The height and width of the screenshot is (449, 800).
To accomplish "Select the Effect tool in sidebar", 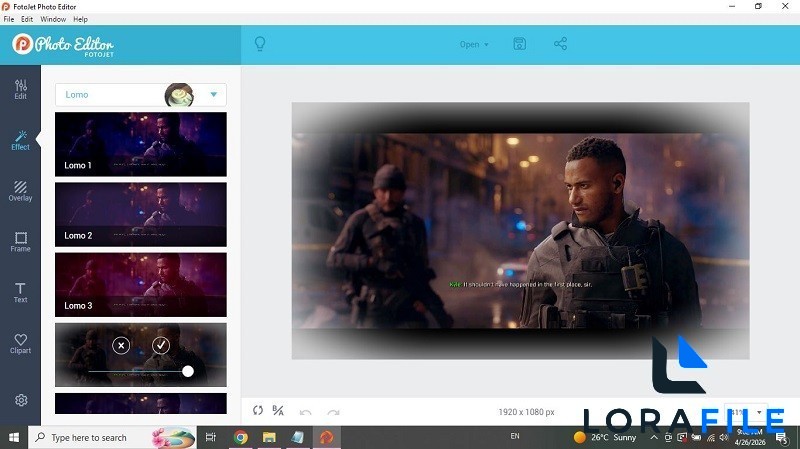I will (20, 140).
